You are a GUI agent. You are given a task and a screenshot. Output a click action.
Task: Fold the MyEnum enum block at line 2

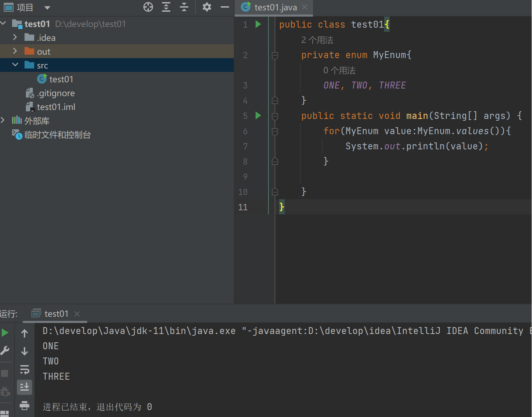275,55
